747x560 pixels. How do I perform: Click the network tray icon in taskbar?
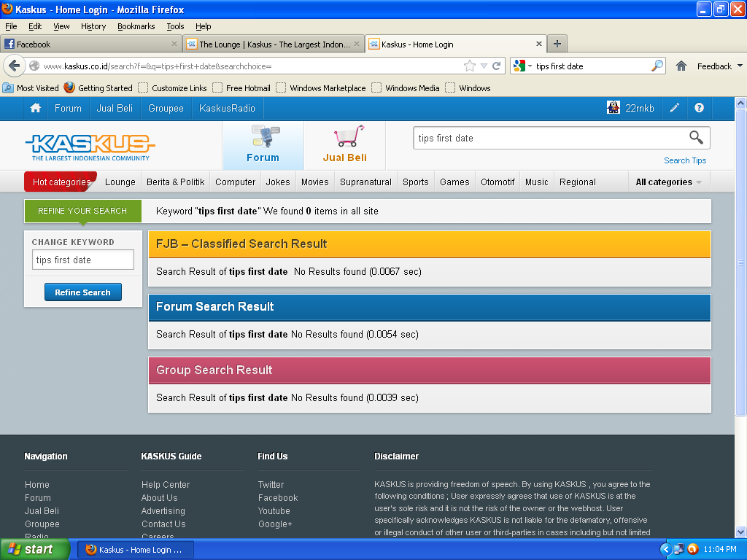click(x=678, y=549)
